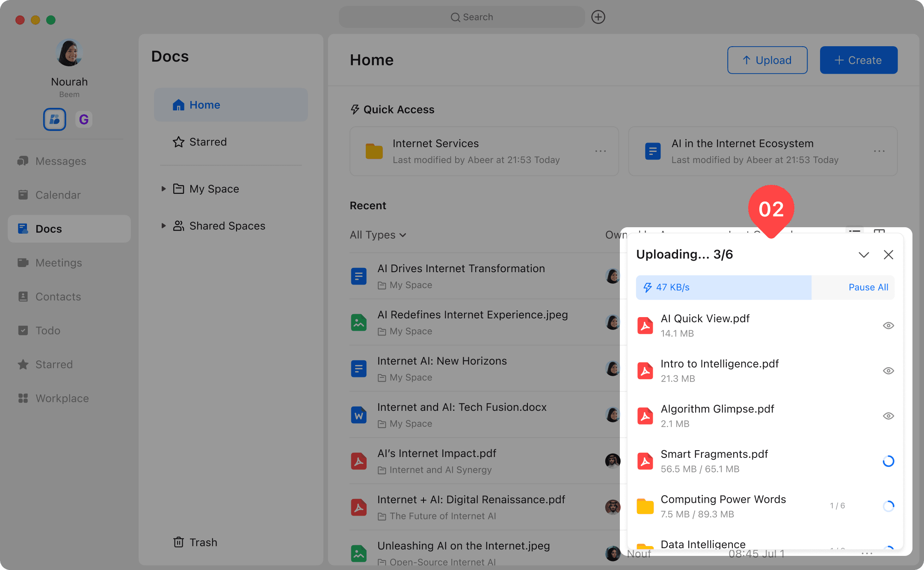Screen dimensions: 924x570
Task: Switch to the purple G workspace icon
Action: (x=84, y=119)
